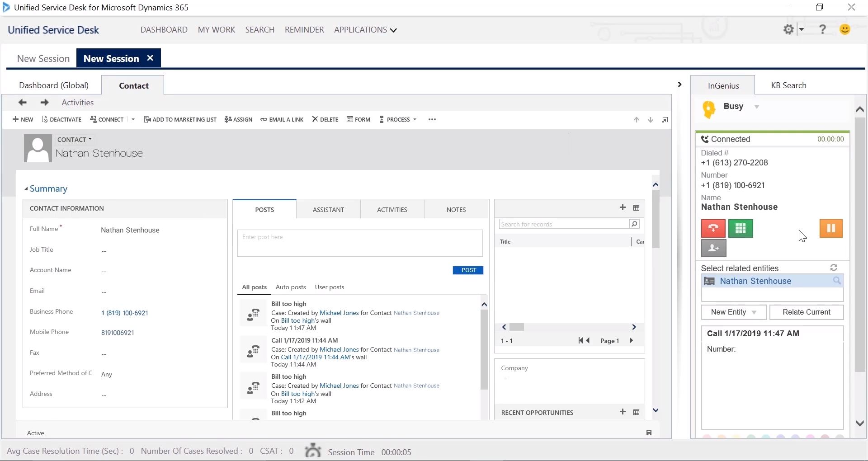The width and height of the screenshot is (868, 461).
Task: Put the call on hold with the orange pause button
Action: [x=831, y=228]
